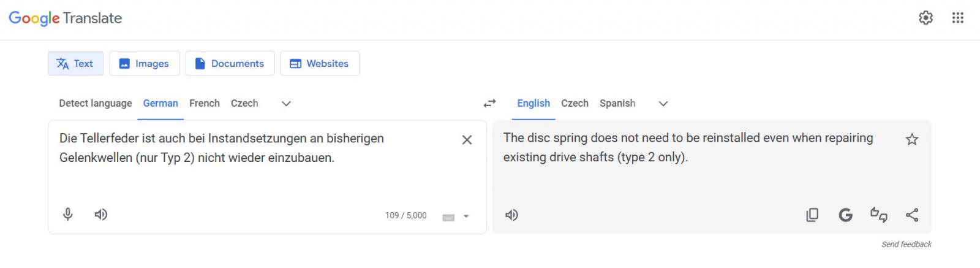
Task: Save translation with the star
Action: [912, 139]
